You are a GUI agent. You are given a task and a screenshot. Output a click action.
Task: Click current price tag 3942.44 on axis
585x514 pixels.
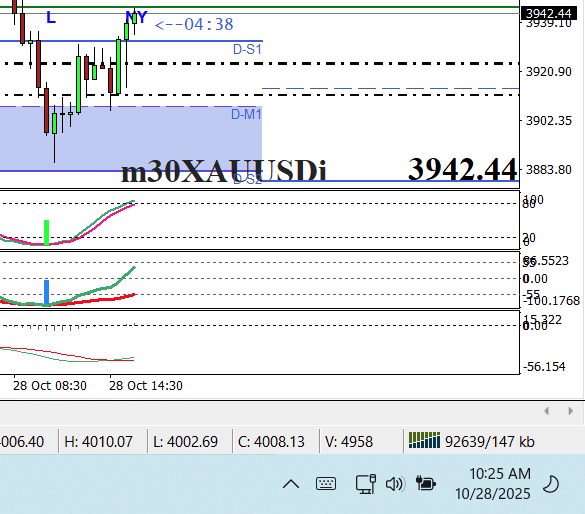click(548, 13)
